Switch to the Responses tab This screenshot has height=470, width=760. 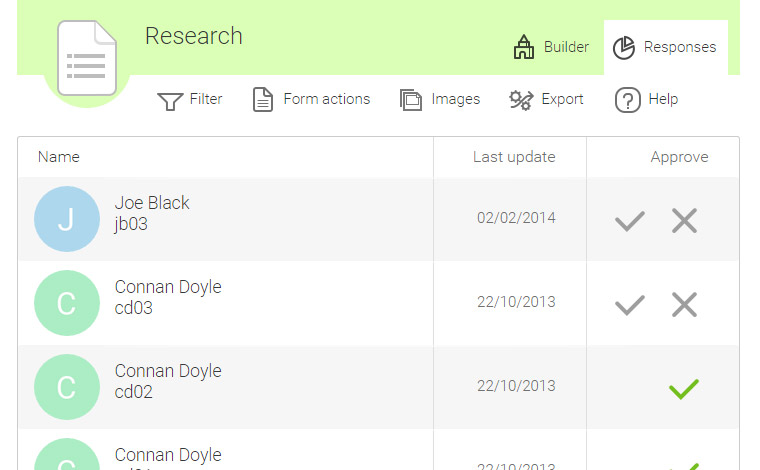[x=665, y=47]
